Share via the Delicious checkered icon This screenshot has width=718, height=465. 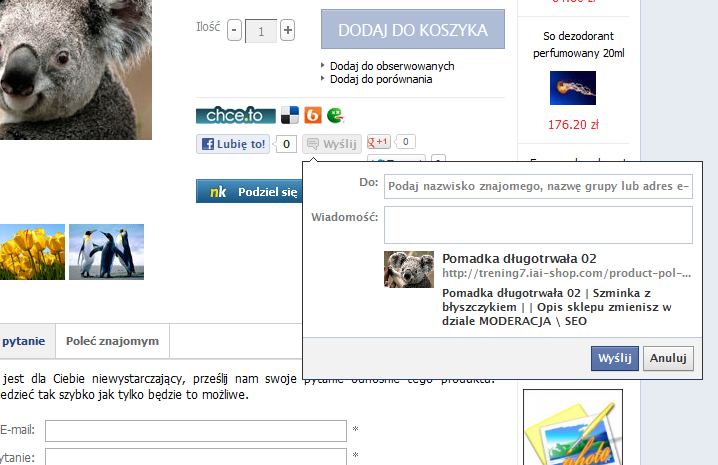coord(290,115)
